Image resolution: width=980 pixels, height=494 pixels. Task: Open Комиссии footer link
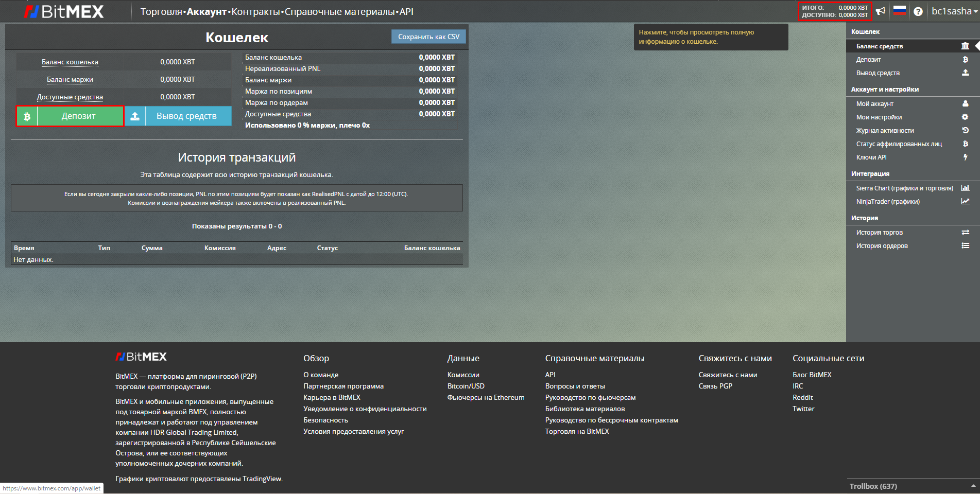pyautogui.click(x=463, y=375)
